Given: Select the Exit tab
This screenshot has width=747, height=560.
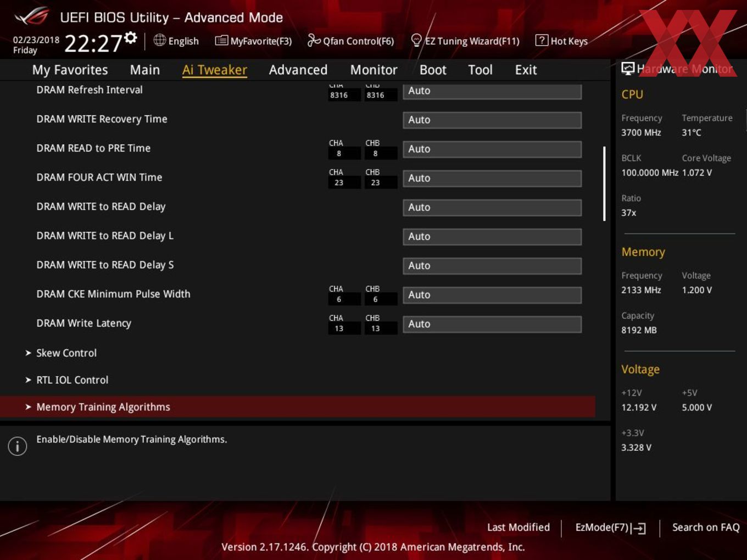Looking at the screenshot, I should click(x=526, y=70).
